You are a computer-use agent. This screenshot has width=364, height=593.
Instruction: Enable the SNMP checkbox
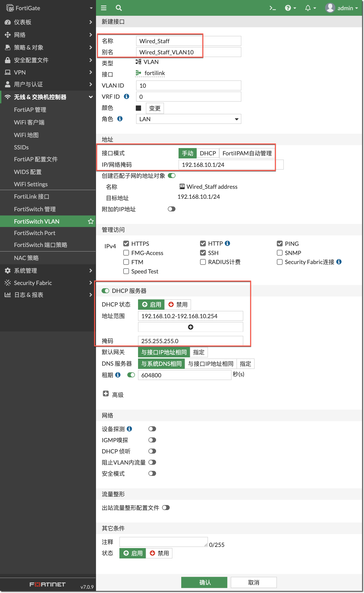pyautogui.click(x=280, y=253)
